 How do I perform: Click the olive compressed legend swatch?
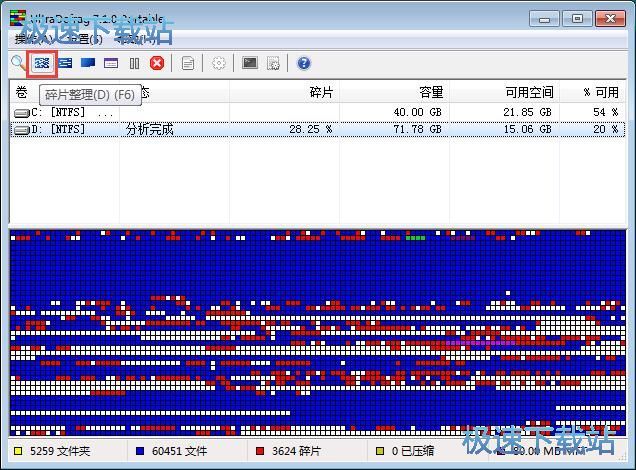380,451
